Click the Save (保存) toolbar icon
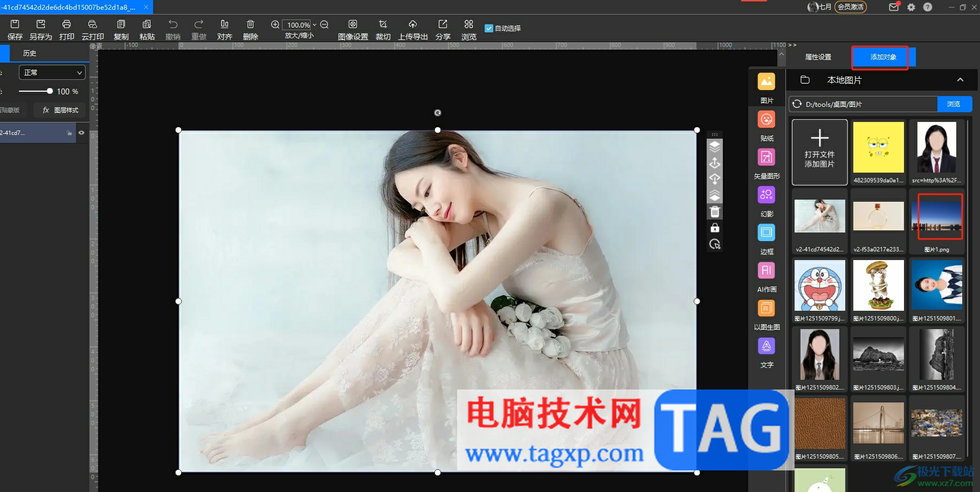This screenshot has width=980, height=492. (15, 30)
